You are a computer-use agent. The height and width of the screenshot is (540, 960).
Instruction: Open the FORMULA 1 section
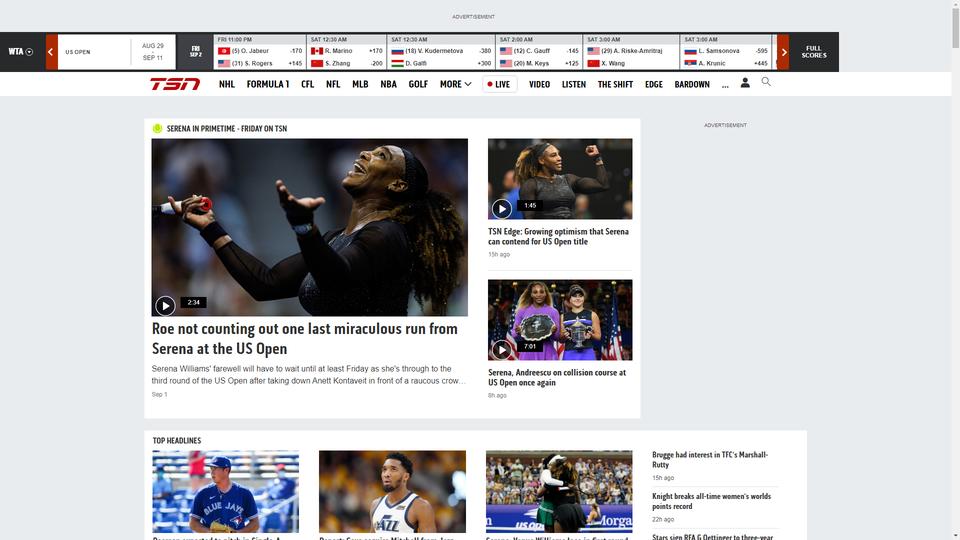(268, 84)
